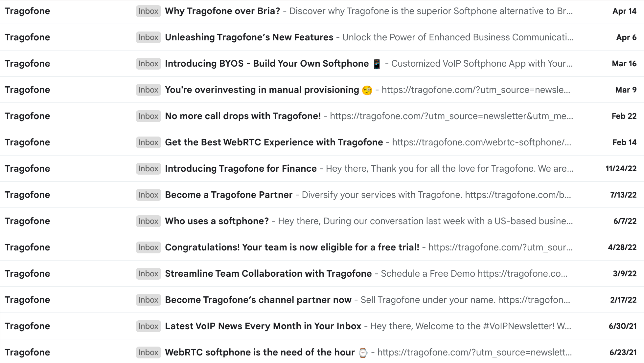Click the watch emoji in the WebRTC softphone subject
The height and width of the screenshot is (363, 644).
363,352
